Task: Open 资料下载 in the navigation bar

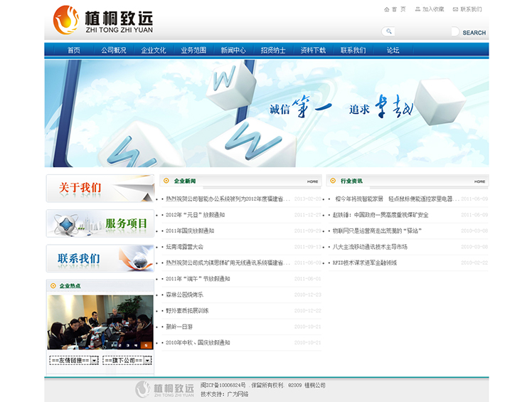Action: 313,51
